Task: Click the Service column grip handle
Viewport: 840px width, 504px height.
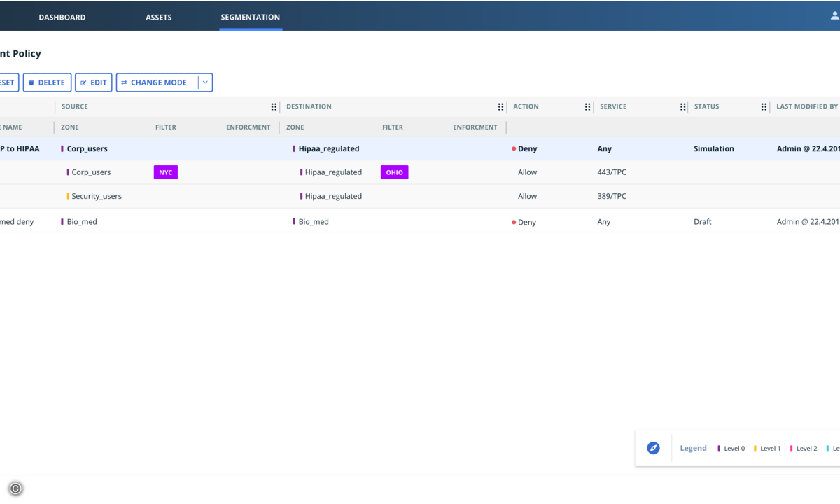Action: coord(683,107)
